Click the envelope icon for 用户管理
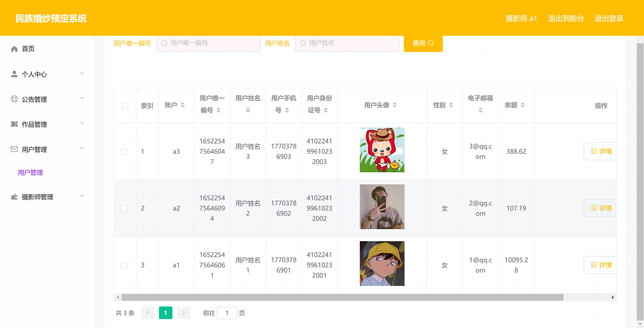The height and width of the screenshot is (328, 644). click(x=14, y=149)
